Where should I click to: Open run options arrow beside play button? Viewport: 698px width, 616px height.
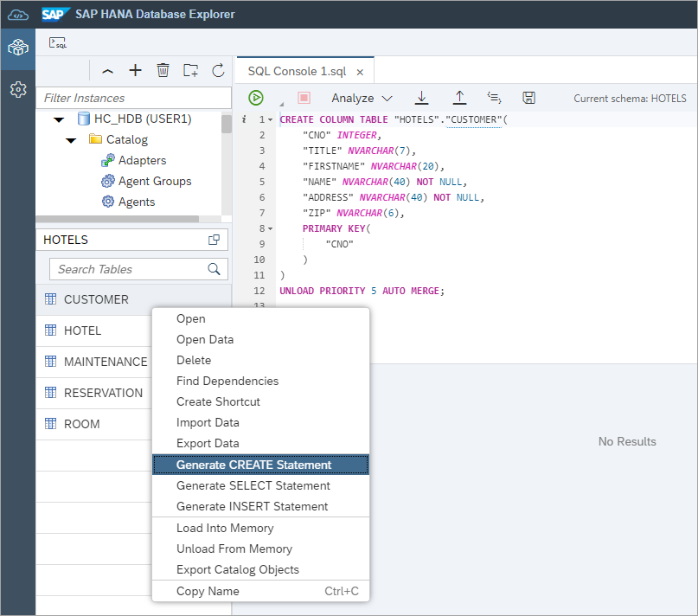click(281, 104)
